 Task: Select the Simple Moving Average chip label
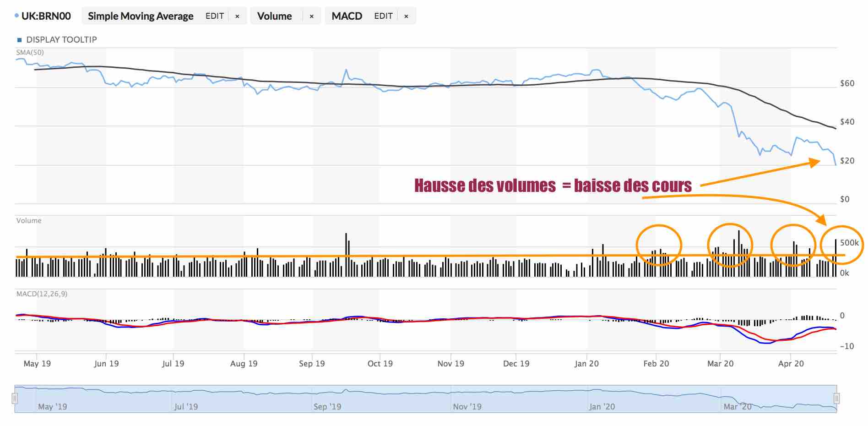[141, 16]
